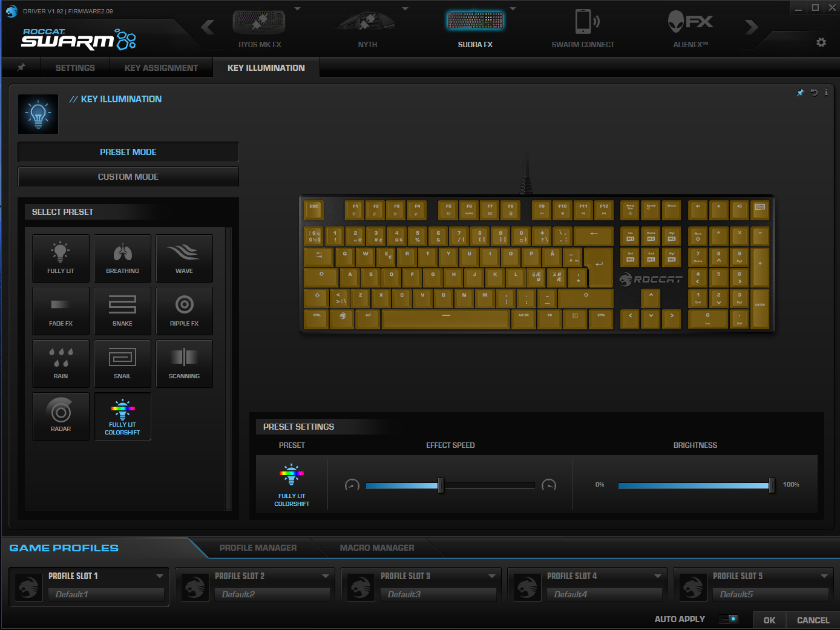Click the Cancel button

(813, 620)
